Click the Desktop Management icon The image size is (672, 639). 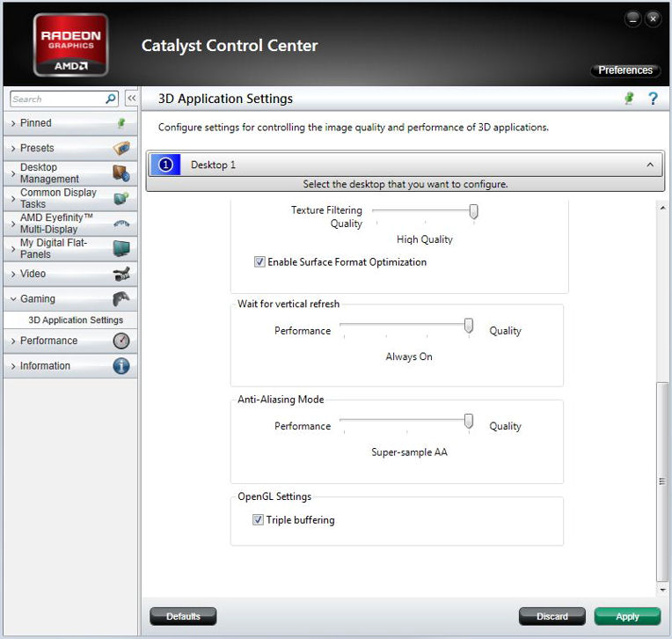[121, 173]
